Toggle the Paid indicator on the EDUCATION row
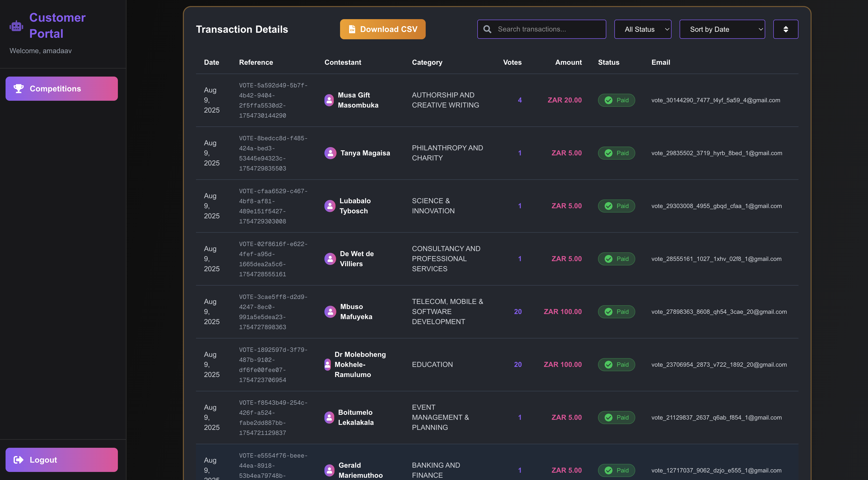 pos(616,364)
